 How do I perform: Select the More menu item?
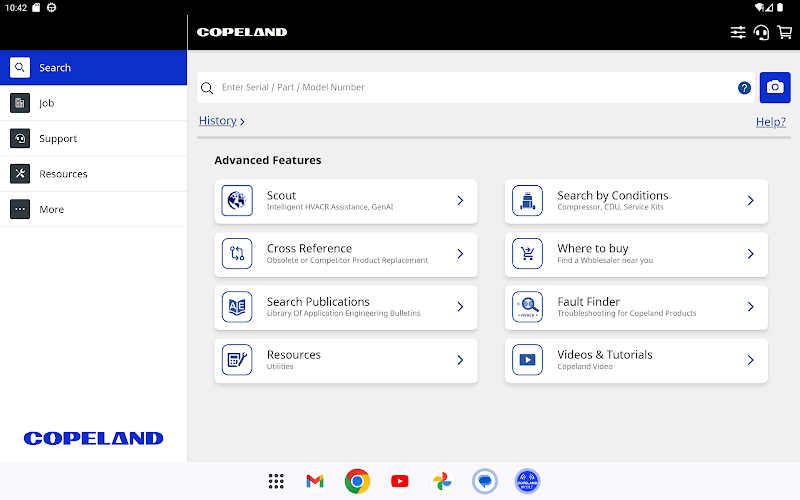click(x=93, y=209)
